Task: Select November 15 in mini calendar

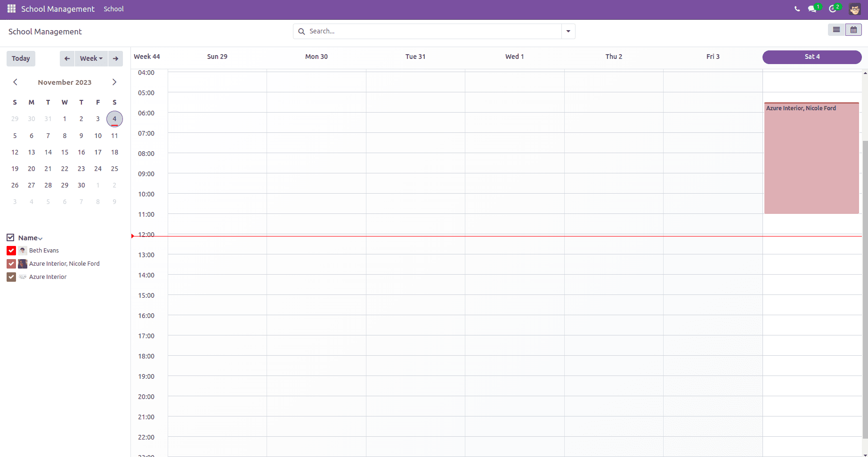Action: tap(65, 152)
